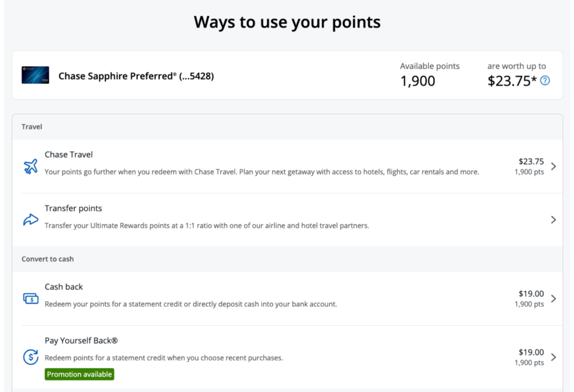The width and height of the screenshot is (574, 392).
Task: Click the Chase Sapphire Preferred card image
Action: 35,75
